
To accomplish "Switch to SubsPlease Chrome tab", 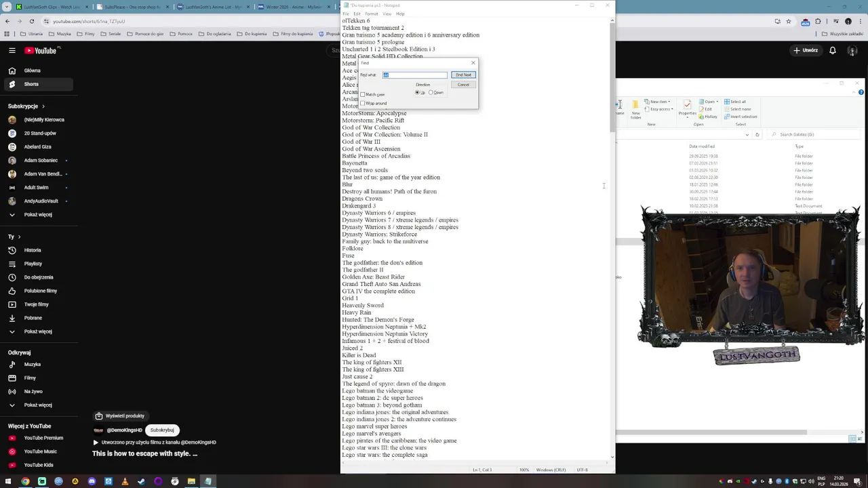I will (132, 7).
